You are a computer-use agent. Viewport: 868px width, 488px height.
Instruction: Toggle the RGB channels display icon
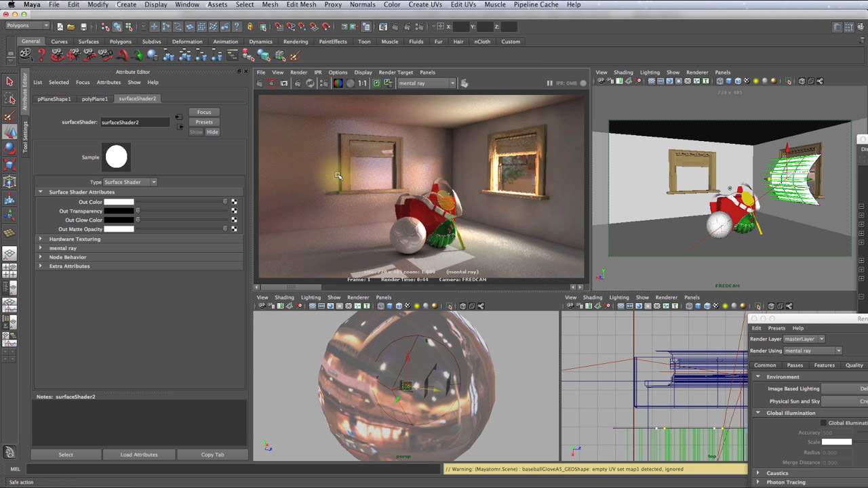(338, 83)
